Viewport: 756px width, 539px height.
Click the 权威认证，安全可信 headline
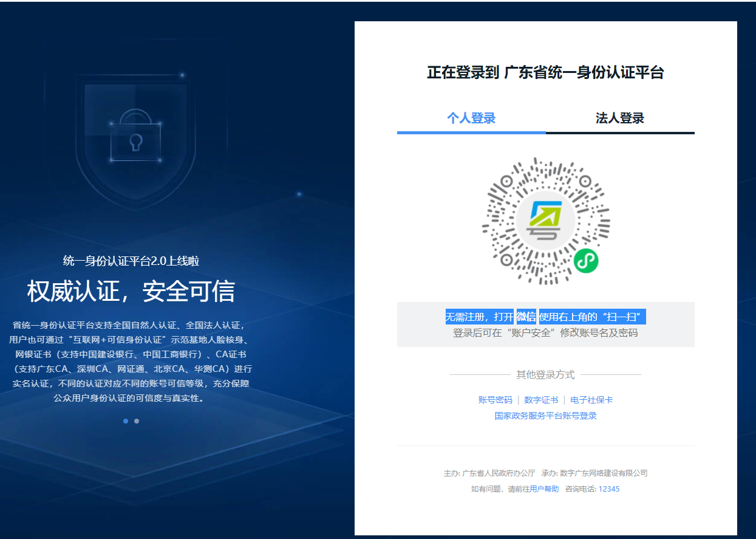click(131, 292)
